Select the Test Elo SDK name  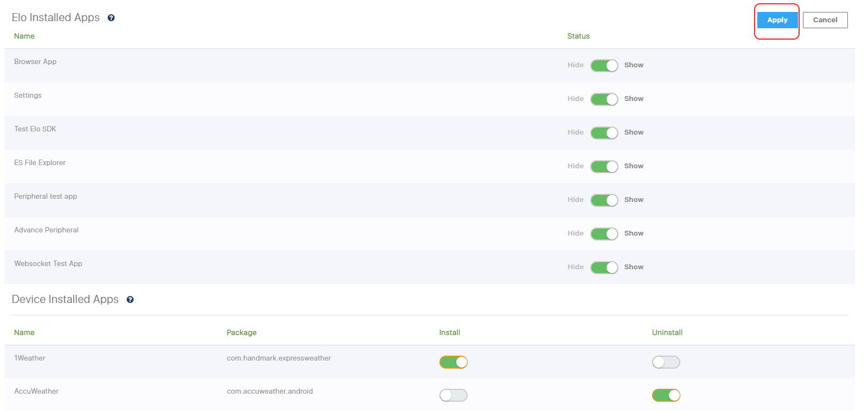[35, 129]
